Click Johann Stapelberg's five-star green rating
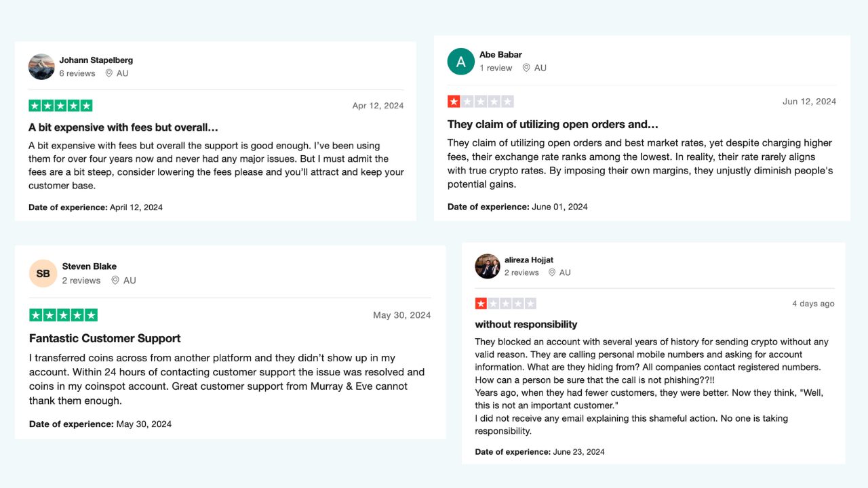 tap(60, 106)
